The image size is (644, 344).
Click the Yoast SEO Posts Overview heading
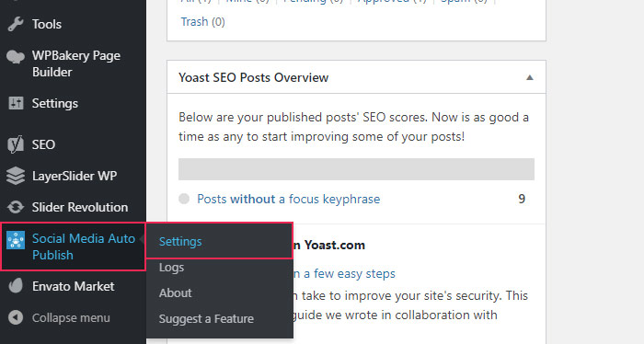pos(253,77)
